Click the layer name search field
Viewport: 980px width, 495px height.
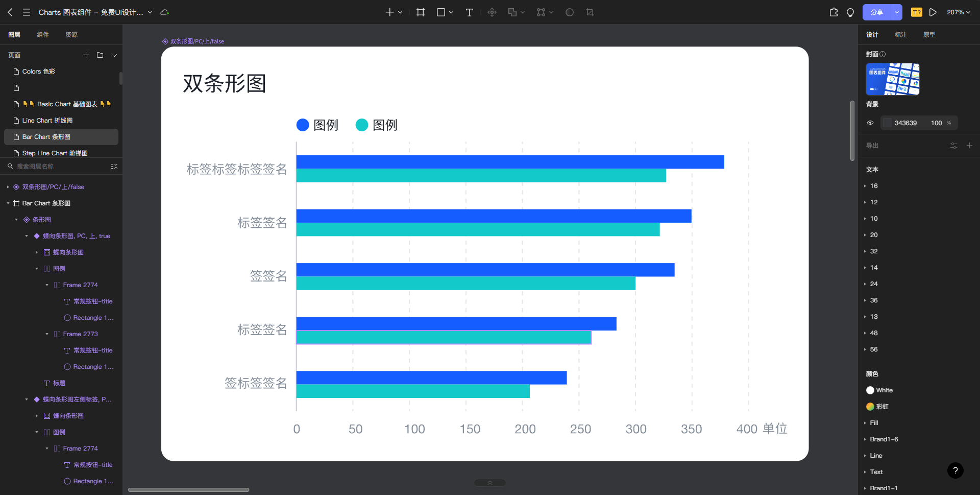(56, 167)
